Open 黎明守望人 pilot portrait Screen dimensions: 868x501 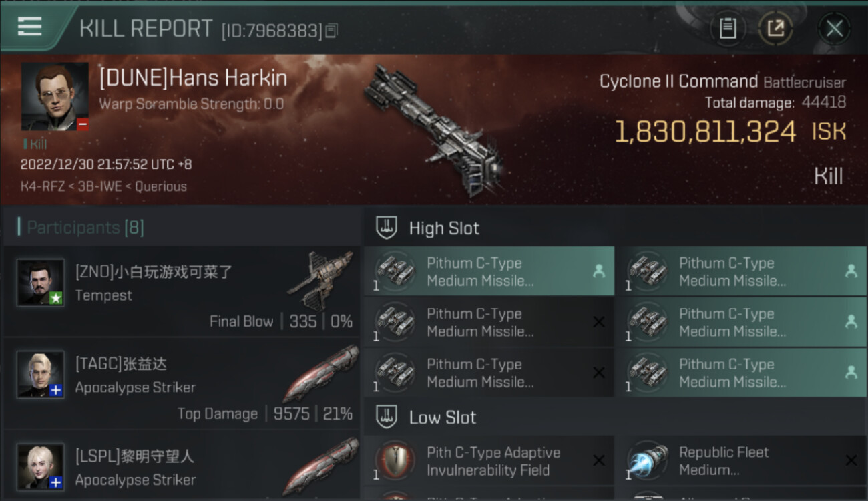click(x=41, y=466)
